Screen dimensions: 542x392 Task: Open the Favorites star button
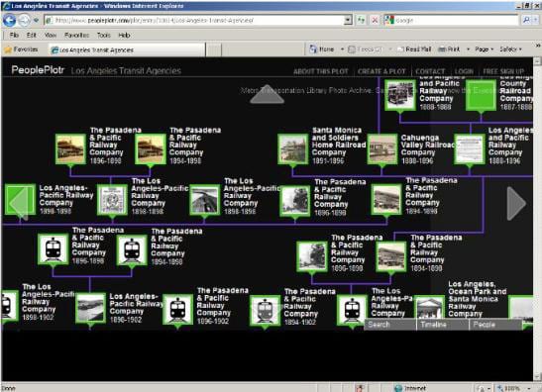coord(22,49)
